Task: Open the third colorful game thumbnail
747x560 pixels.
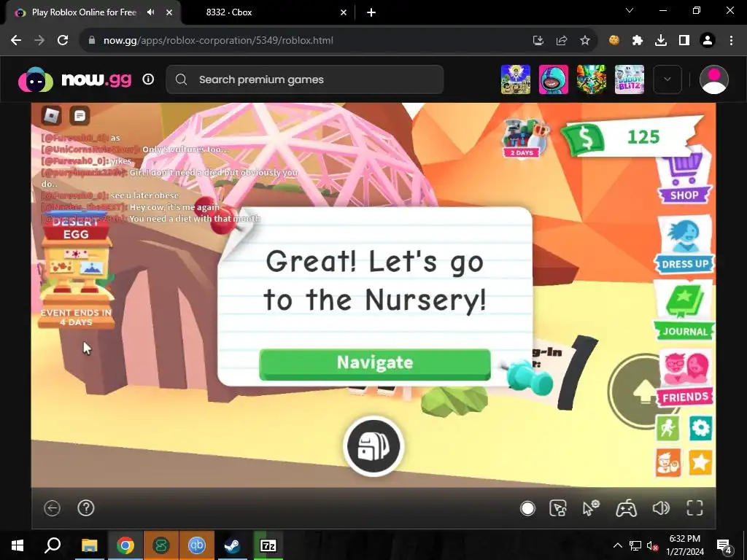Action: 591,79
